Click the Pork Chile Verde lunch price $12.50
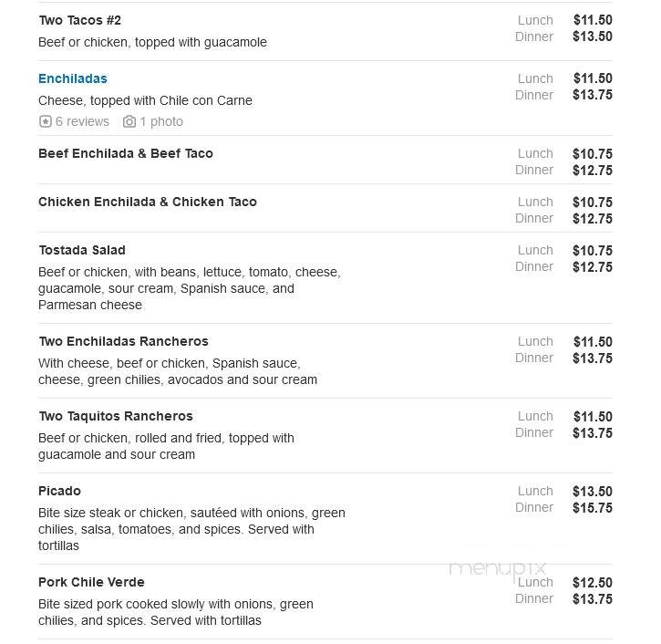The width and height of the screenshot is (661, 644). click(593, 583)
